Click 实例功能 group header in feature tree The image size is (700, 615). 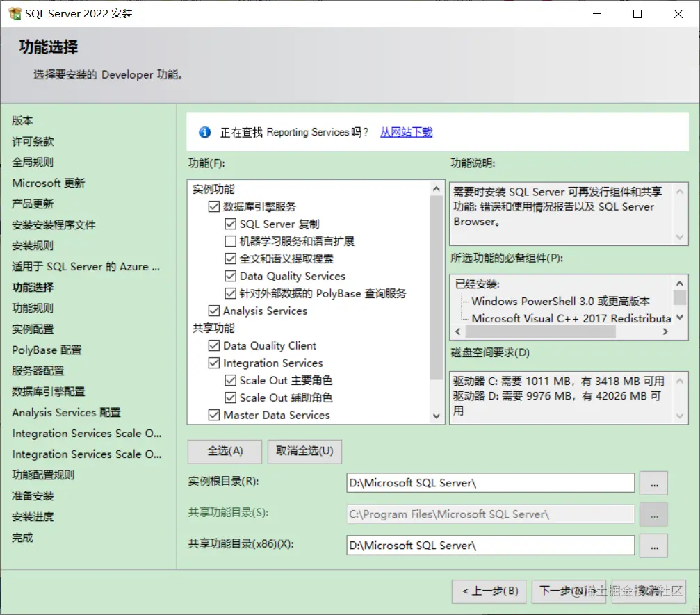coord(213,189)
